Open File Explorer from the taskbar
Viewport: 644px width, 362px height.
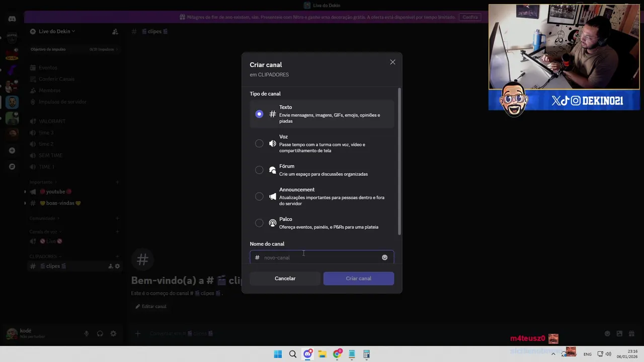tap(322, 354)
